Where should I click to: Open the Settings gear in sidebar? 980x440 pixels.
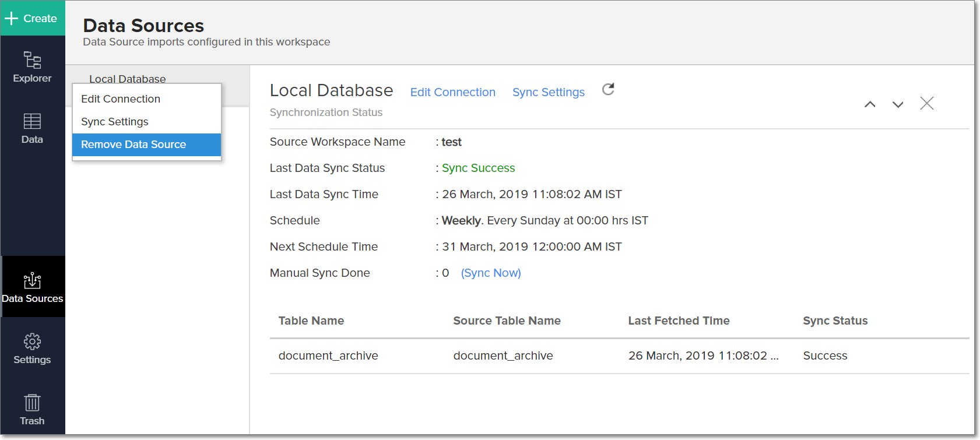[32, 349]
